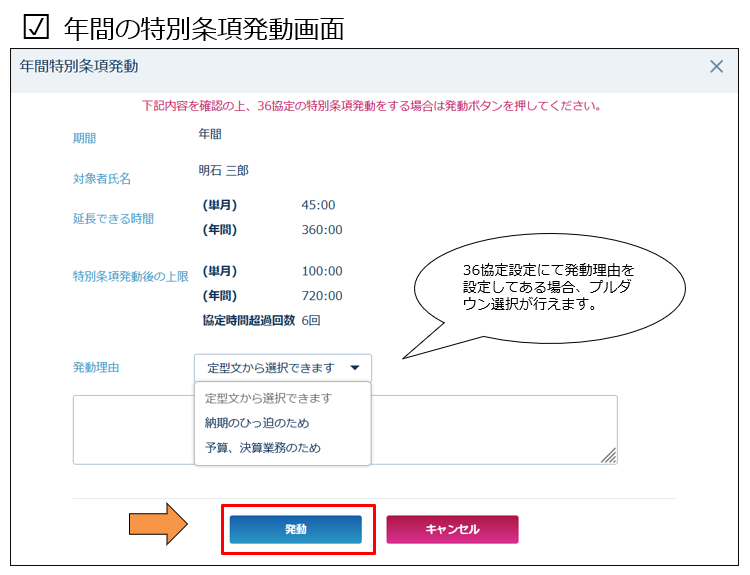This screenshot has width=750, height=575.
Task: Close the 年間特別条項発動 dialog with X
Action: [x=716, y=67]
